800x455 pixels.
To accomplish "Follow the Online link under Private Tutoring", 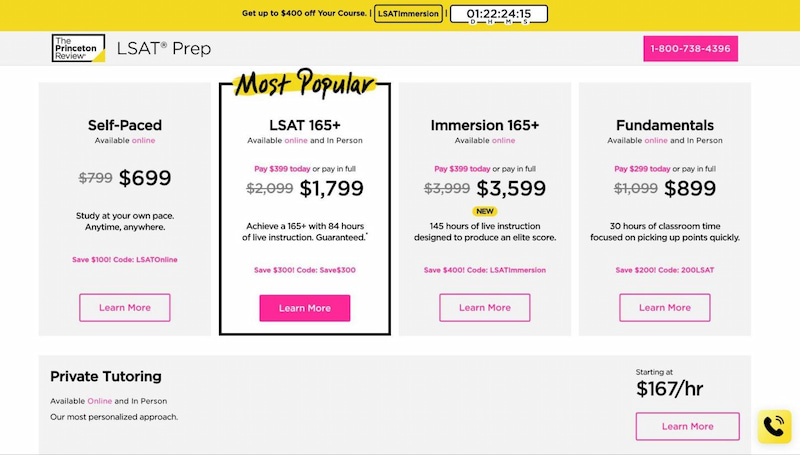I will click(99, 401).
